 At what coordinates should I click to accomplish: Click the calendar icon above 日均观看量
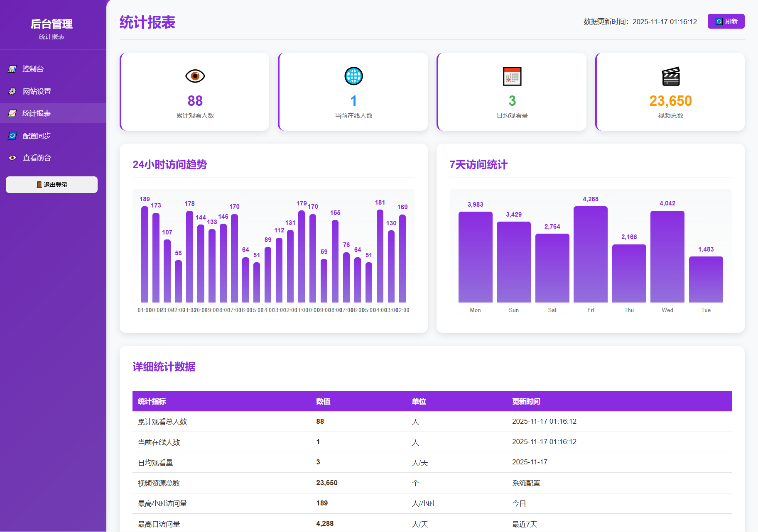(x=512, y=76)
